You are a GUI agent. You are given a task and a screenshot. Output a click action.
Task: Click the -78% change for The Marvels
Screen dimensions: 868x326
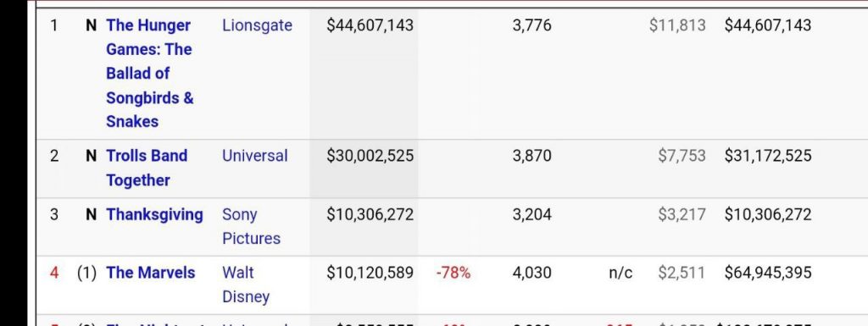pyautogui.click(x=453, y=273)
